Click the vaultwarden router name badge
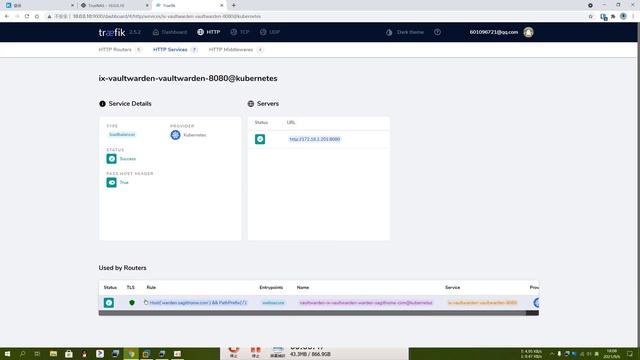The image size is (640, 360). click(366, 303)
